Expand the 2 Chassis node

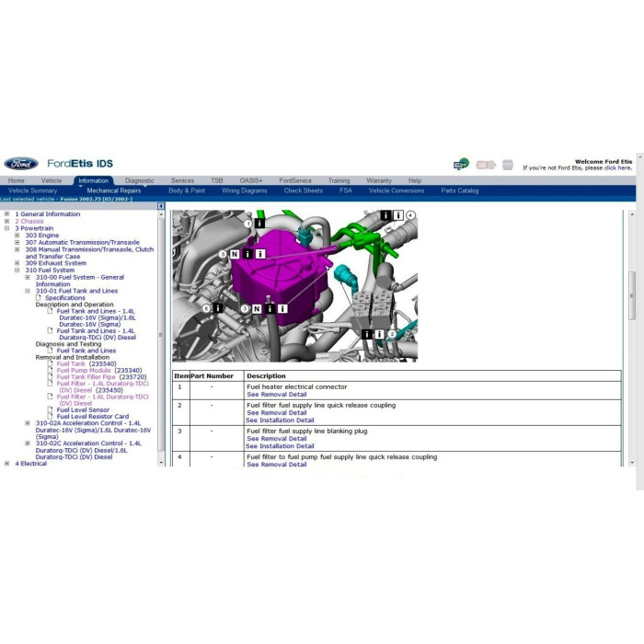pyautogui.click(x=6, y=221)
